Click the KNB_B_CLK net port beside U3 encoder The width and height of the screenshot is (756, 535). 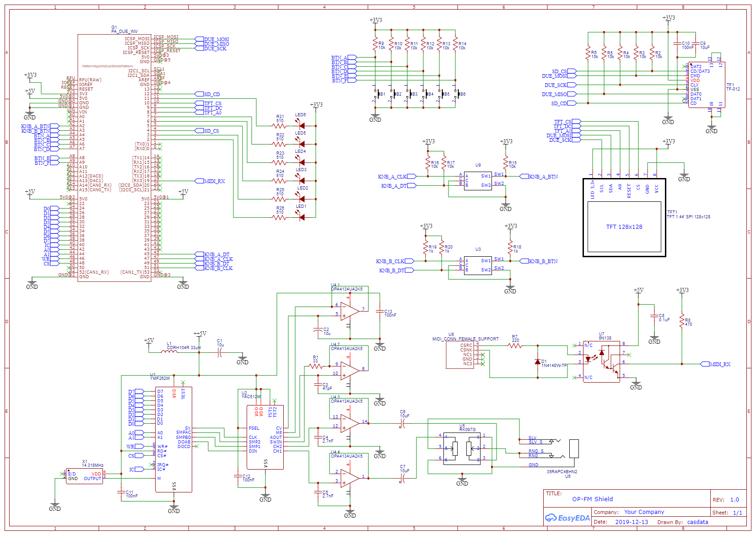395,261
